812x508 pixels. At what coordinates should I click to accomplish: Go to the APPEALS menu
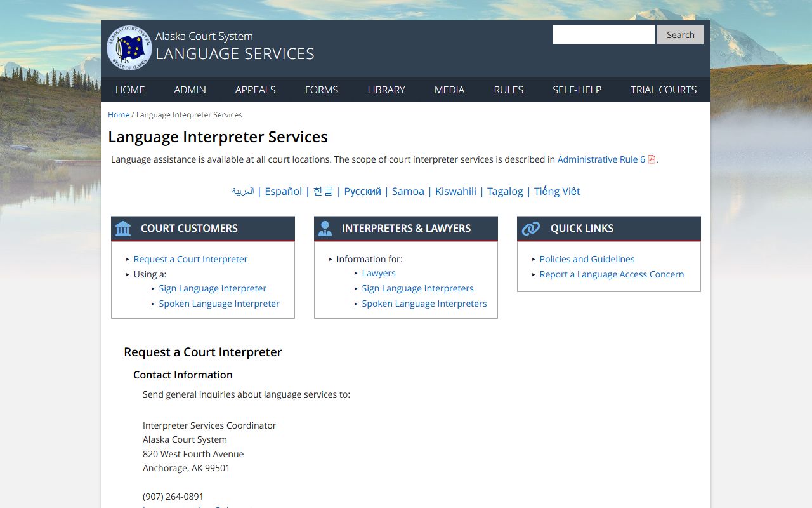pos(255,90)
